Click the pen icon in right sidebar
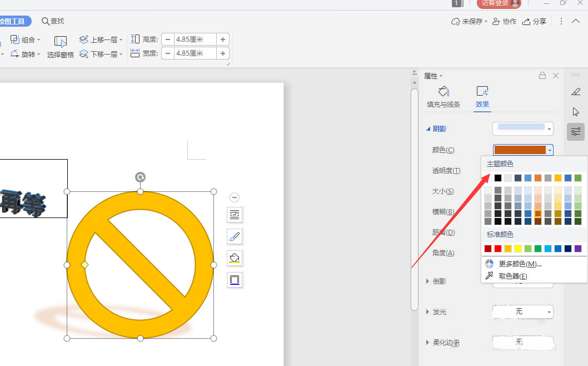Image resolution: width=588 pixels, height=366 pixels. pyautogui.click(x=576, y=92)
